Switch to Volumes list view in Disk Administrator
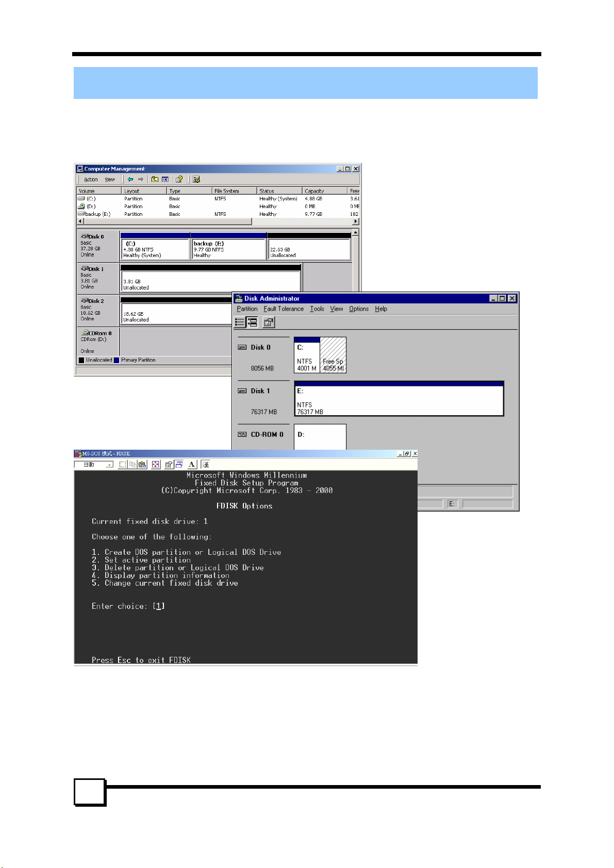 coord(240,322)
